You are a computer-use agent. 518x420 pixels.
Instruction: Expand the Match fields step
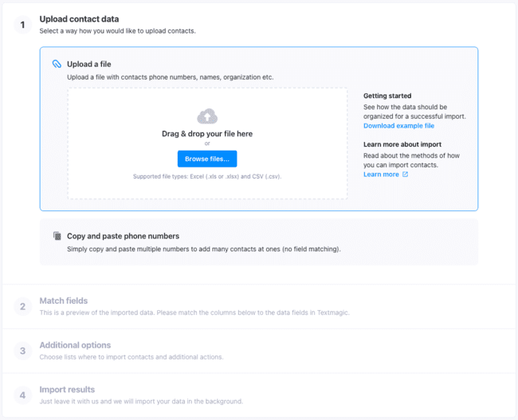point(64,300)
